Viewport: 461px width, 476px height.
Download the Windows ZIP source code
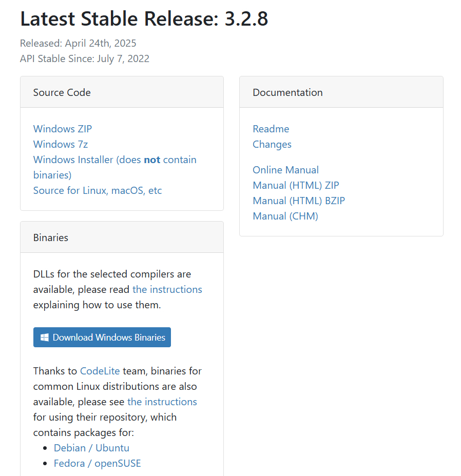(62, 129)
